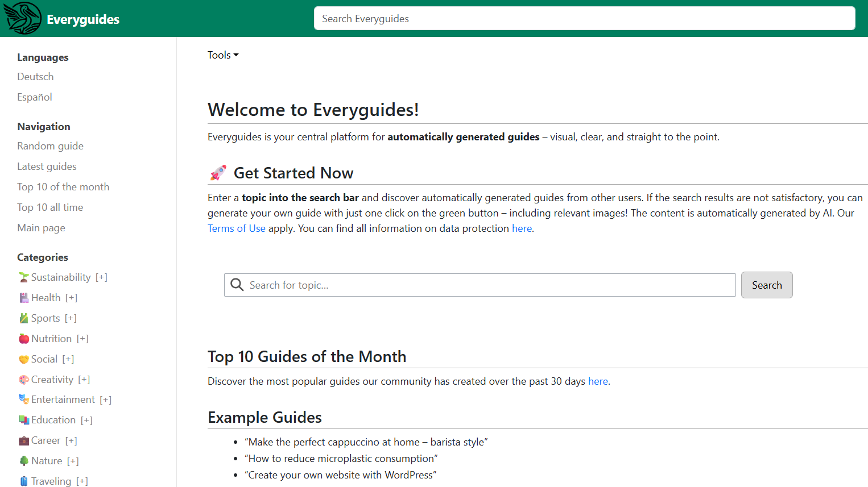The image size is (868, 487).
Task: Click the Nutrition apple icon
Action: tap(23, 338)
